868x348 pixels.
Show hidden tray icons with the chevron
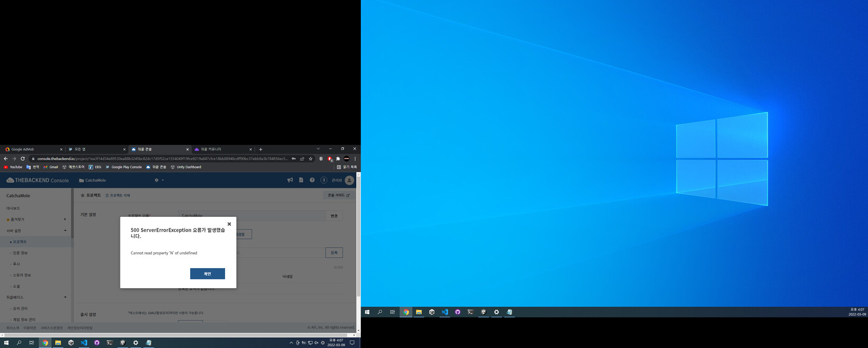(x=291, y=343)
